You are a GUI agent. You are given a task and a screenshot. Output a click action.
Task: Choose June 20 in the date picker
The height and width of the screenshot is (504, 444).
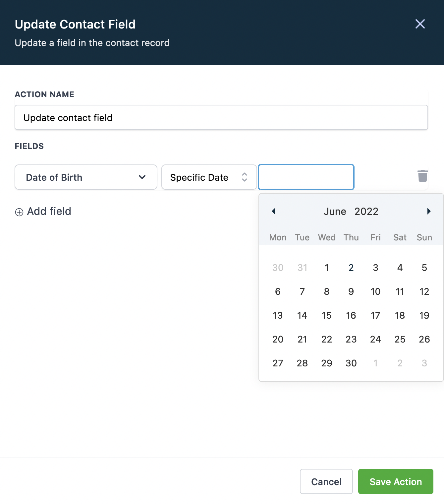pos(278,339)
